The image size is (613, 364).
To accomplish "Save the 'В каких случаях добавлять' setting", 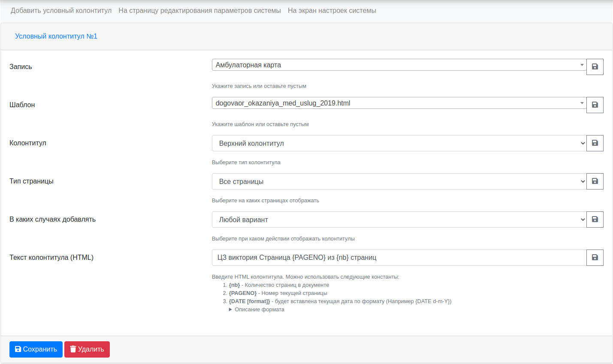I will click(595, 220).
